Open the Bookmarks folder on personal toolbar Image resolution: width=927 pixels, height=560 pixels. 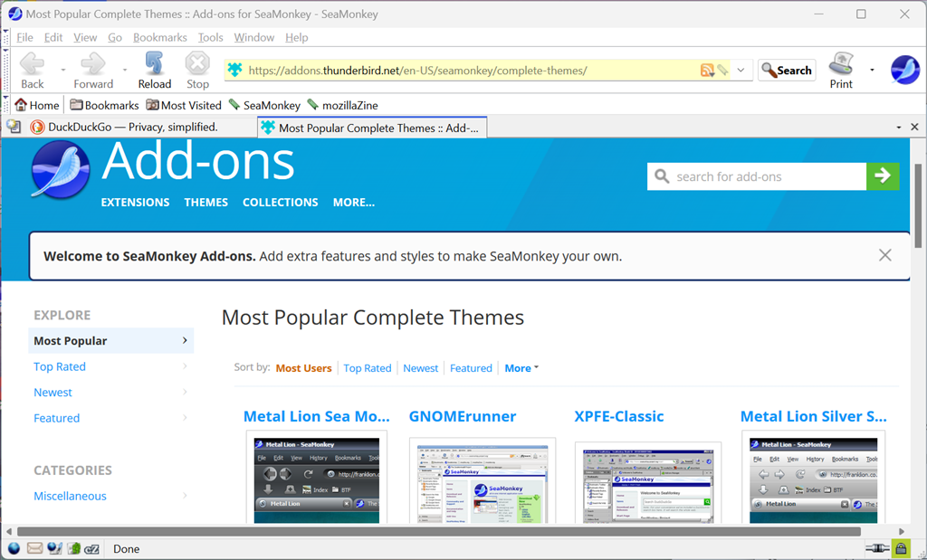click(104, 105)
